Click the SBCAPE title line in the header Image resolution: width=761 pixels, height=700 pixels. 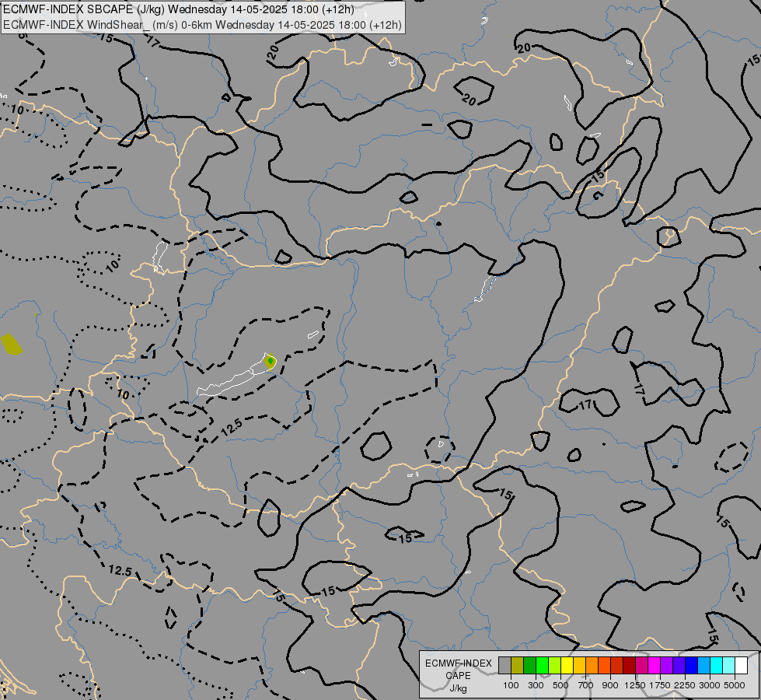(178, 9)
